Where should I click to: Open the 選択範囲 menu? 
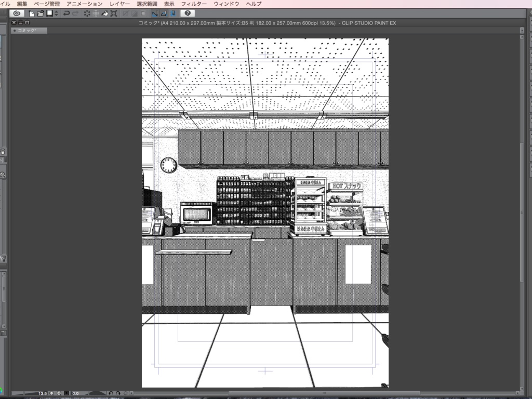(x=147, y=4)
